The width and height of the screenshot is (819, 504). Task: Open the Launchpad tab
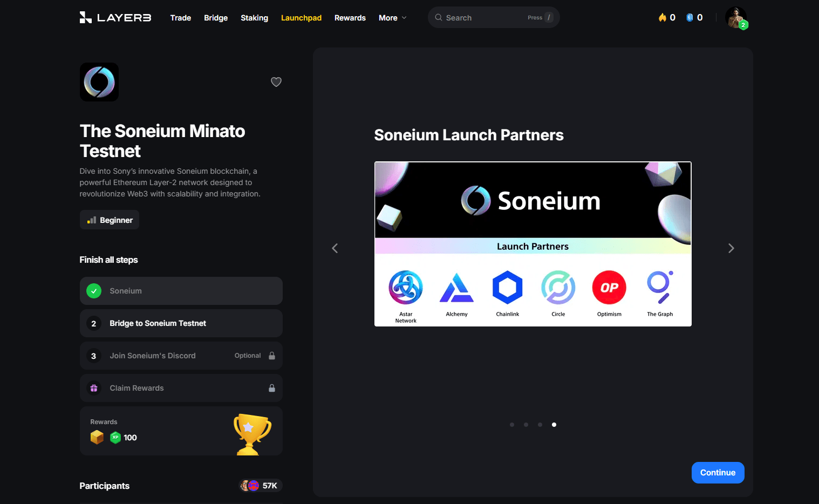(301, 18)
